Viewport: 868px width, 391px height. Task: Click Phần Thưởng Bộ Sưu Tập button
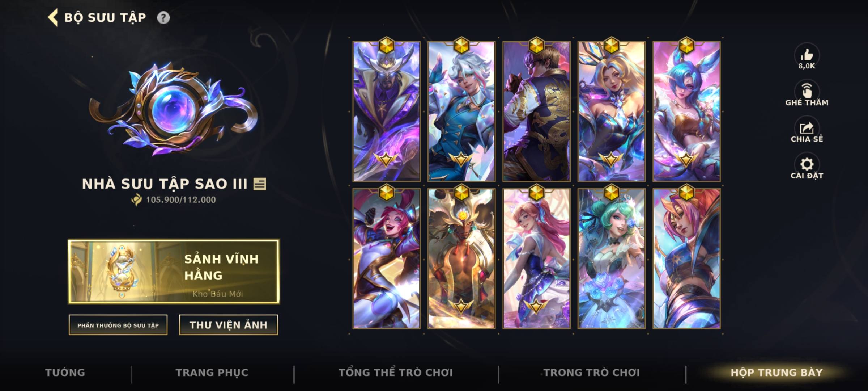(x=118, y=325)
